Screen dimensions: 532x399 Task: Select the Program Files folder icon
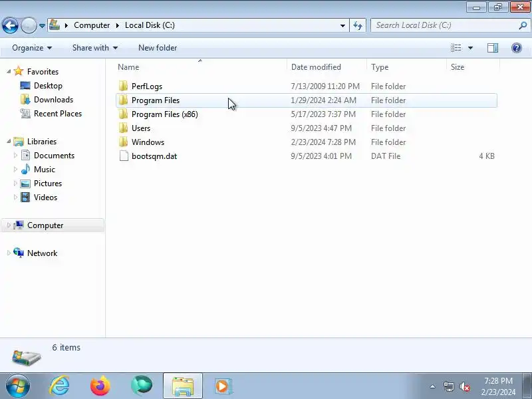pos(124,100)
